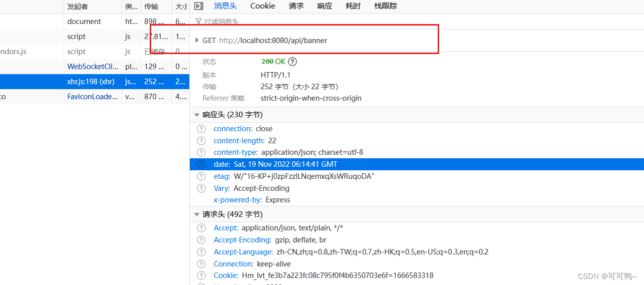Sort by the 大小 column header
This screenshot has height=285, width=644.
coord(181,7)
